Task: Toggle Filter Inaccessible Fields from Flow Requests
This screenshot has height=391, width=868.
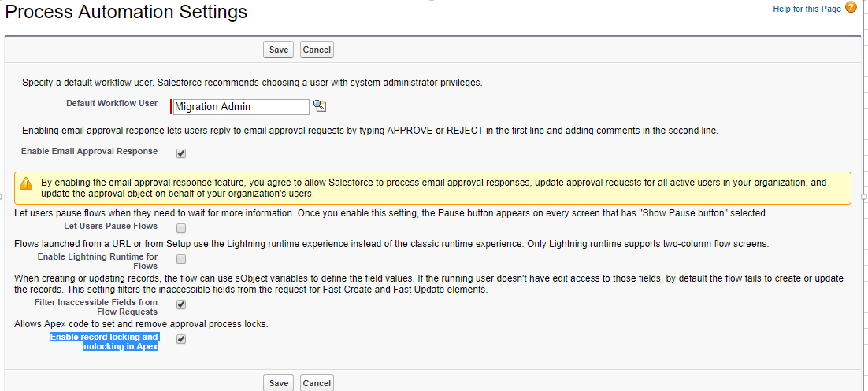Action: (181, 304)
